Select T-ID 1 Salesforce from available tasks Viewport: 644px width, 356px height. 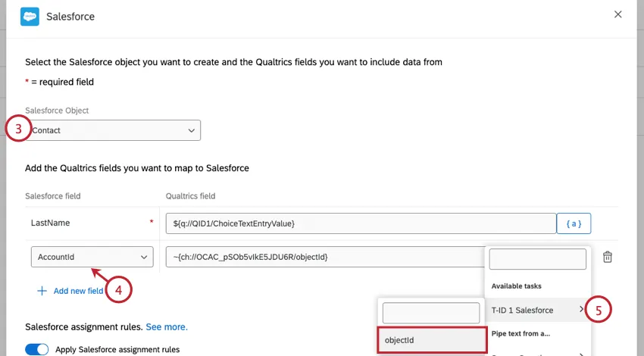tap(523, 310)
